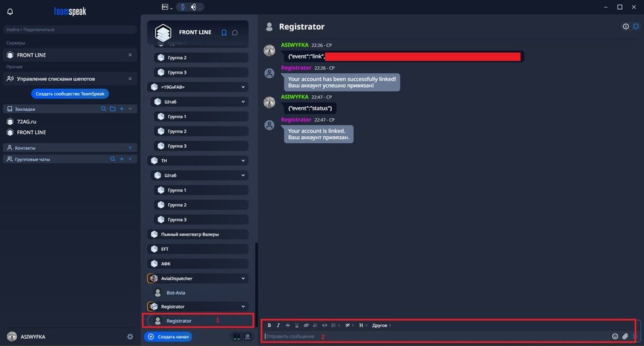Screen dimensions: 644x346
Task: Collapse the TH channel group
Action: 243,161
